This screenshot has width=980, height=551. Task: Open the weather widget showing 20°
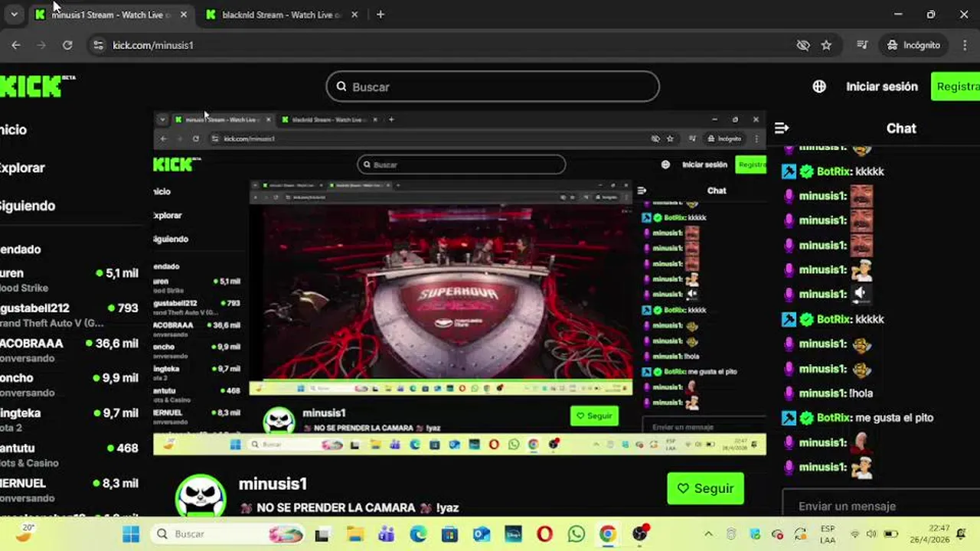(x=25, y=533)
